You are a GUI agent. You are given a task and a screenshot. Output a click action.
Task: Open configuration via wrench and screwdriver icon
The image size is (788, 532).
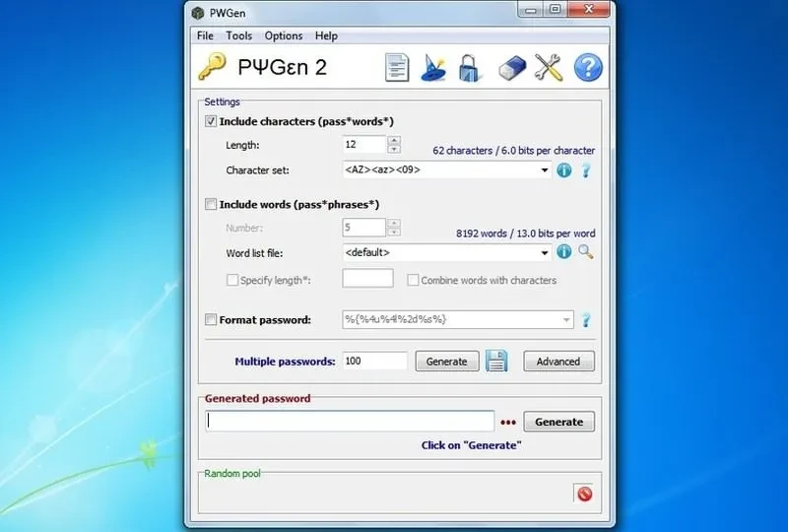pos(548,67)
